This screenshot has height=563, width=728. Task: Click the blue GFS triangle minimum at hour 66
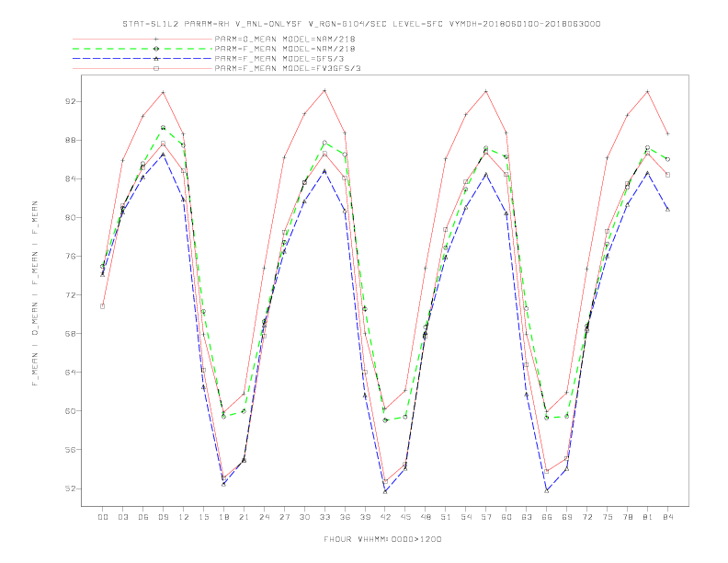pyautogui.click(x=547, y=490)
